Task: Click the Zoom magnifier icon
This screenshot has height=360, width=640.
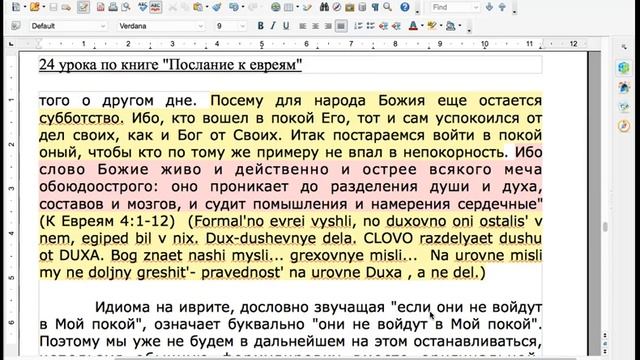Action: 388,7
